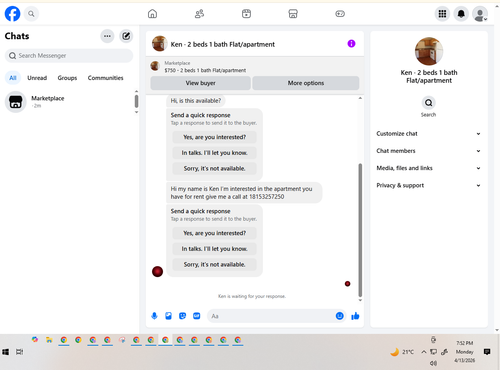Send 'Yes, are you interested?' under 'Hi, is this available?'
Viewport: 500px width, 370px height.
click(x=214, y=137)
